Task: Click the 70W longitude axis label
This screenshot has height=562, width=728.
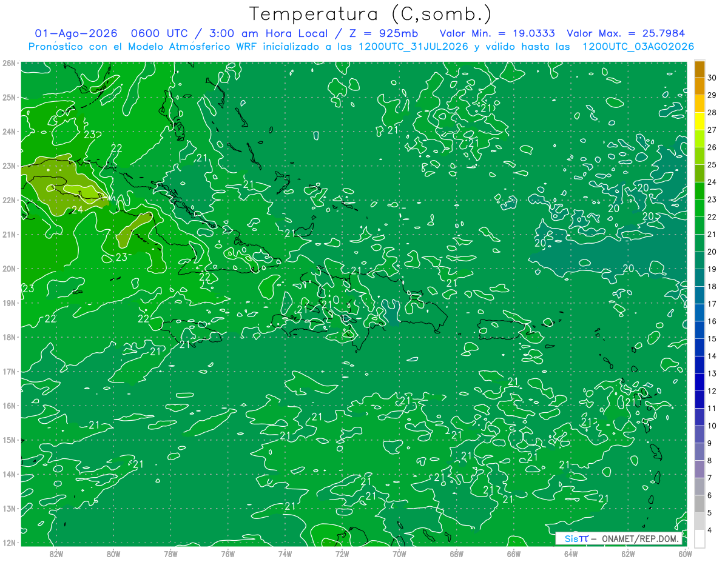Action: [x=399, y=554]
